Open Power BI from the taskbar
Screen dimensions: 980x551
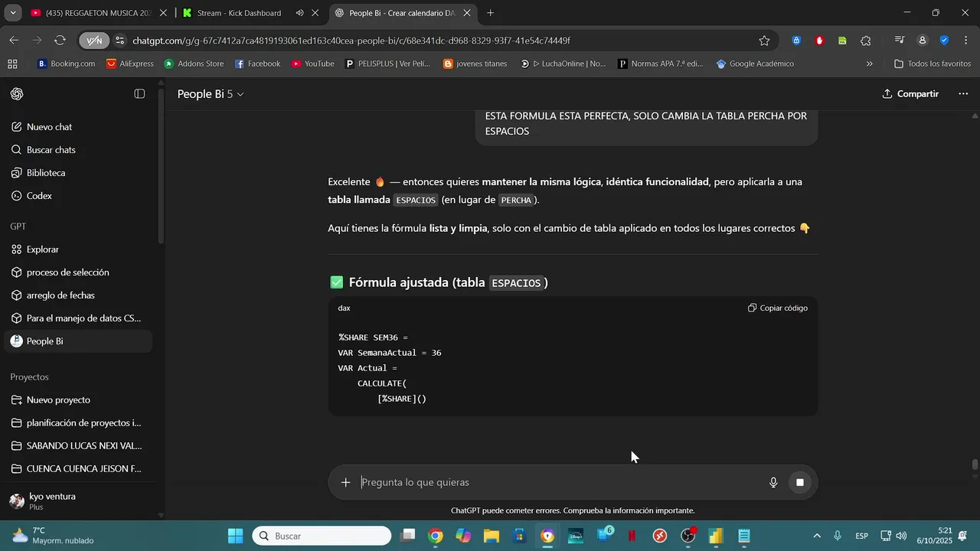pyautogui.click(x=716, y=536)
